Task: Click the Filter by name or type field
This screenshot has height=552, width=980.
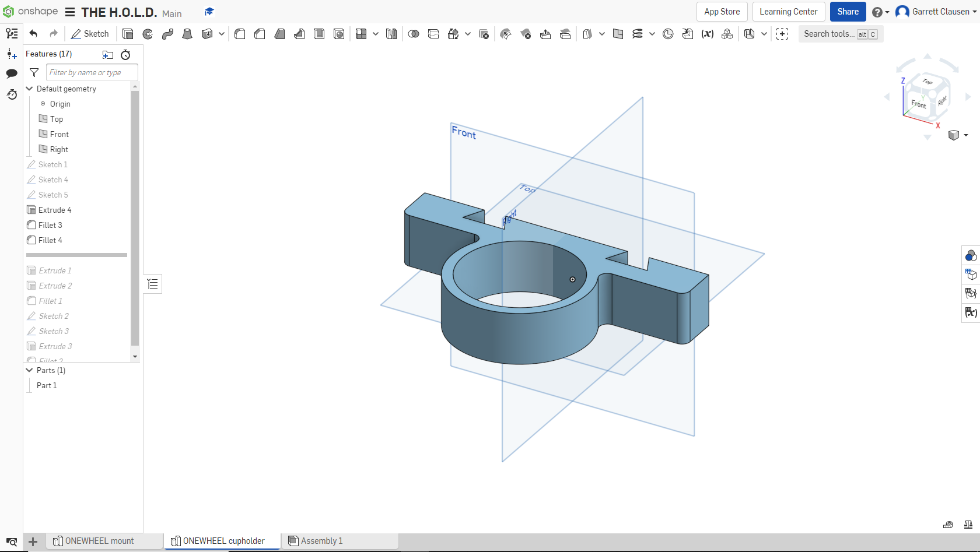Action: click(x=92, y=72)
